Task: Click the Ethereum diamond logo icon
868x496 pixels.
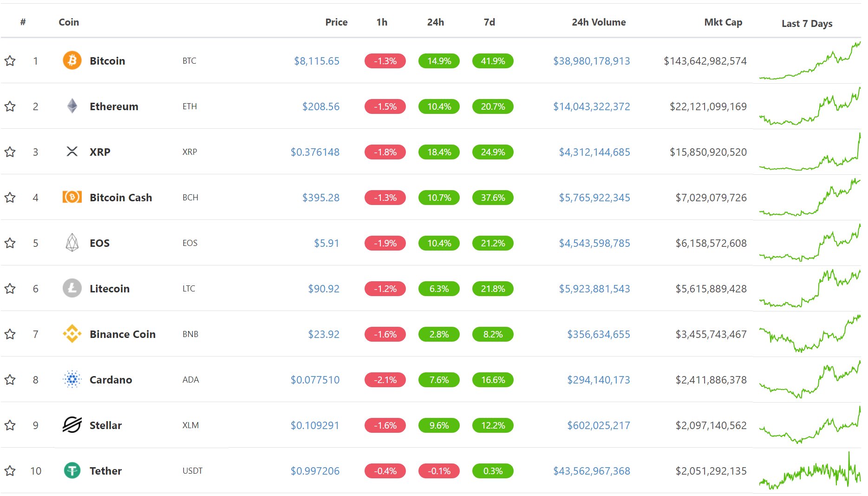Action: (x=72, y=106)
